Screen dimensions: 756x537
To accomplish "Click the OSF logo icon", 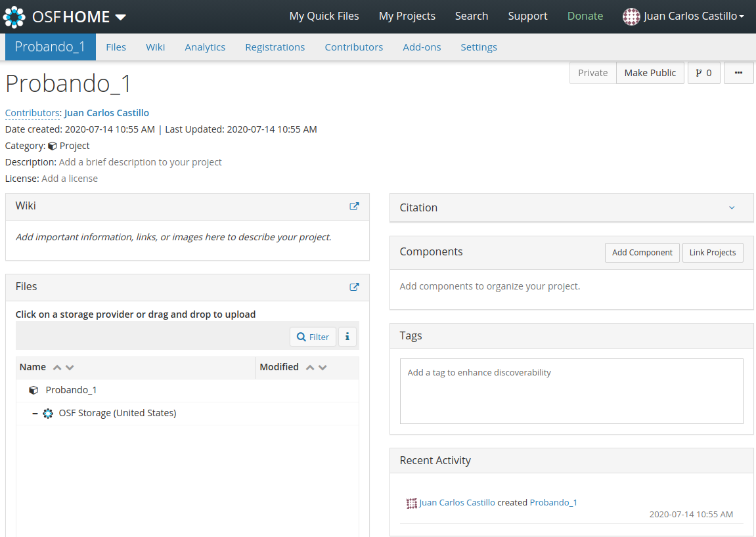I will click(14, 17).
